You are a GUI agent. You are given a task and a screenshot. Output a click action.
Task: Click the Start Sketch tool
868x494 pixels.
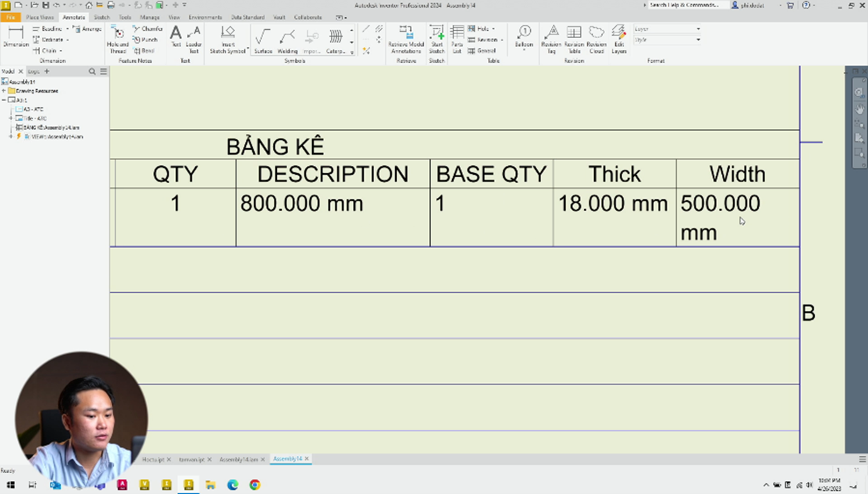tap(437, 39)
